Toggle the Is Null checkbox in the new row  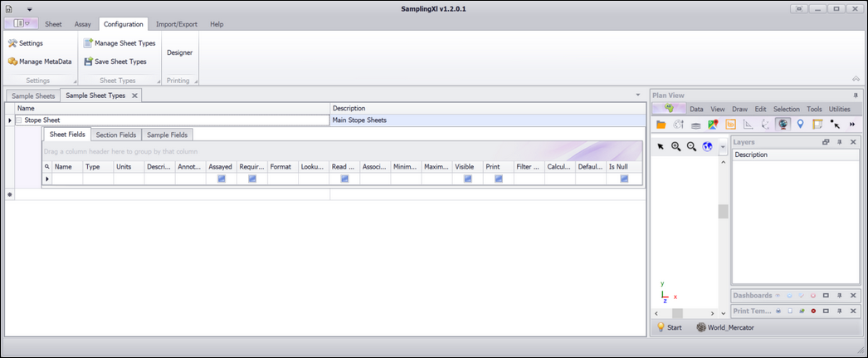(623, 179)
